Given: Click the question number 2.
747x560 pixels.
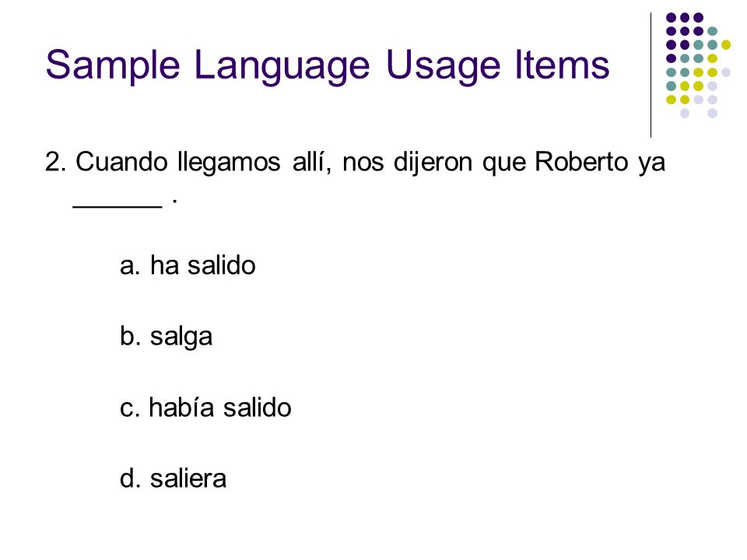Looking at the screenshot, I should click(x=54, y=162).
